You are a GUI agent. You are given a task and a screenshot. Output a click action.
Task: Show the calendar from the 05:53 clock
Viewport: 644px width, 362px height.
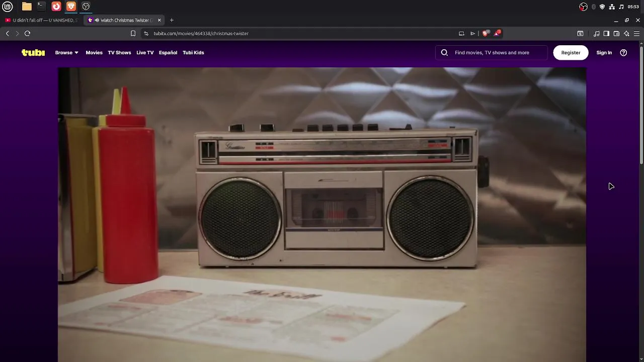pos(633,7)
